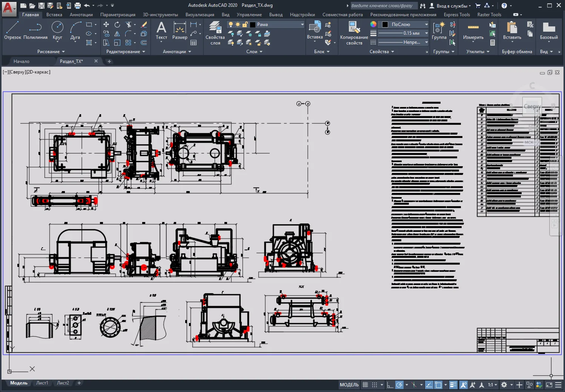Click the Группа (Group) icon
The image size is (565, 392).
[439, 30]
